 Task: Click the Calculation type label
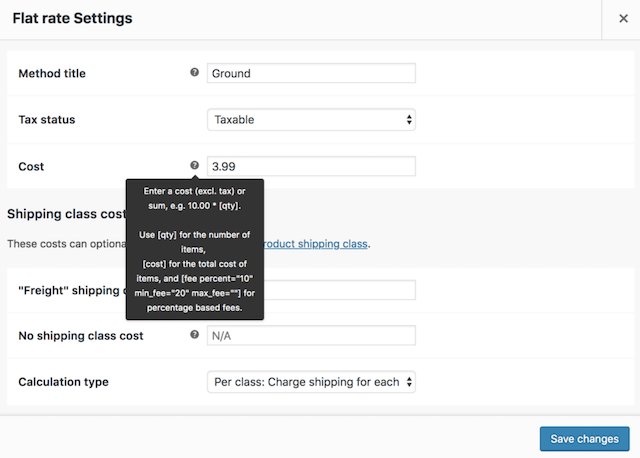[64, 382]
